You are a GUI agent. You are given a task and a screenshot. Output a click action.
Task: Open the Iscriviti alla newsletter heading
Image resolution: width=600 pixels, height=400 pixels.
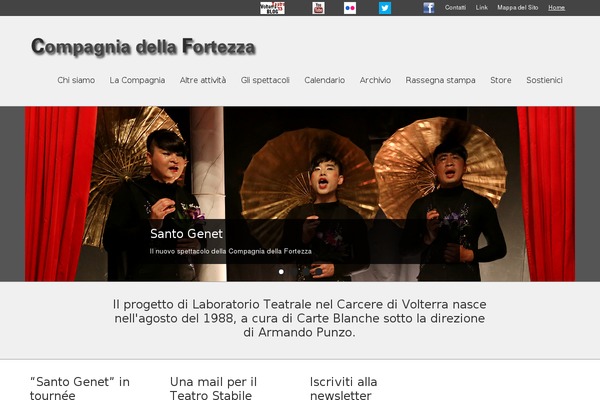coord(343,388)
